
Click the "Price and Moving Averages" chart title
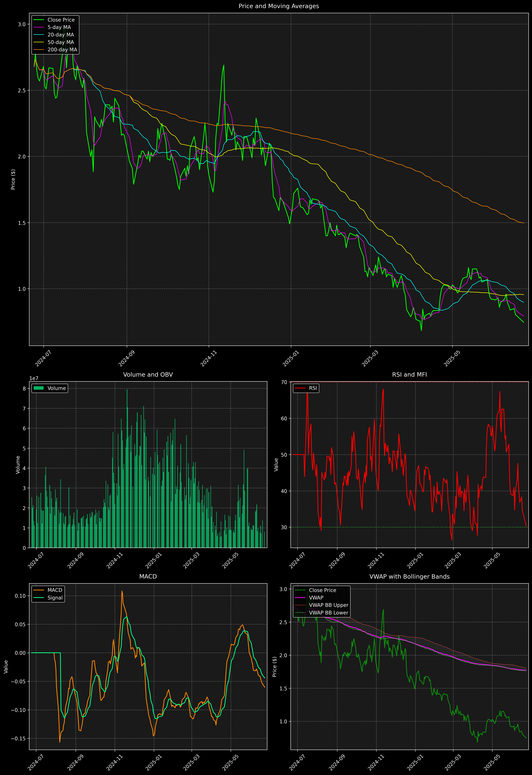pyautogui.click(x=279, y=6)
